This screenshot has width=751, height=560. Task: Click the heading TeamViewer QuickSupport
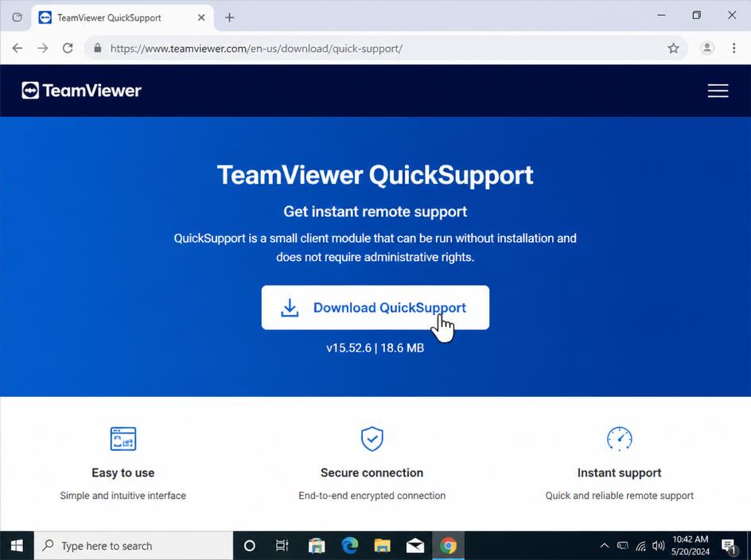(x=375, y=175)
